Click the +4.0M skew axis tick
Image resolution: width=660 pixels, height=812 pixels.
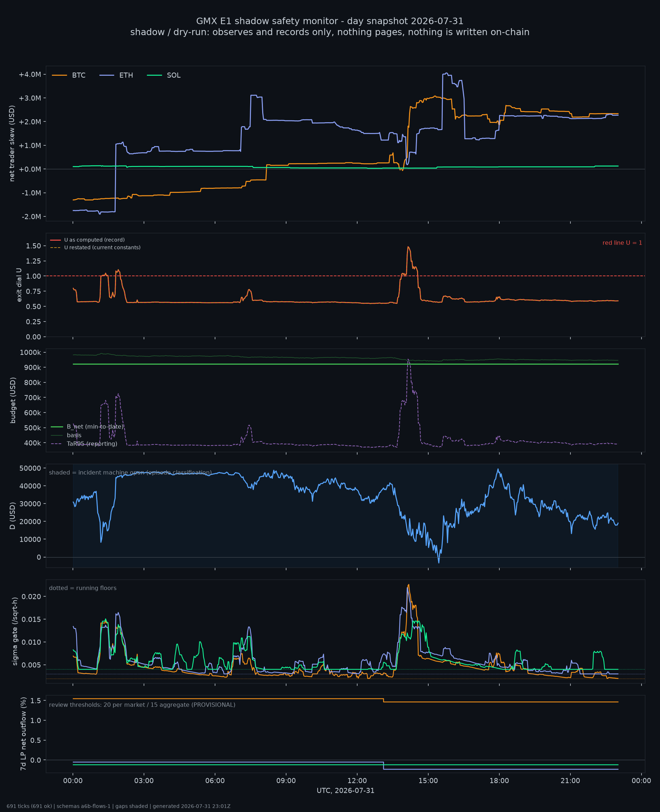pyautogui.click(x=30, y=74)
